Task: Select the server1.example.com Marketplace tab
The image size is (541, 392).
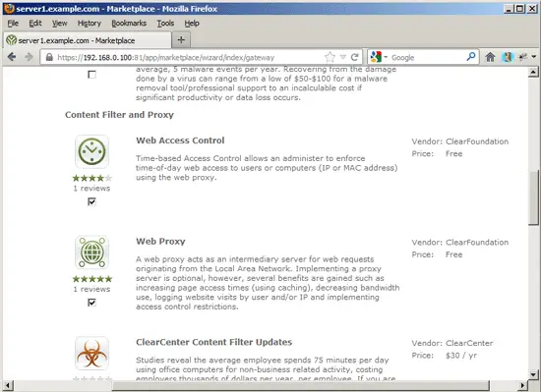Action: point(88,40)
